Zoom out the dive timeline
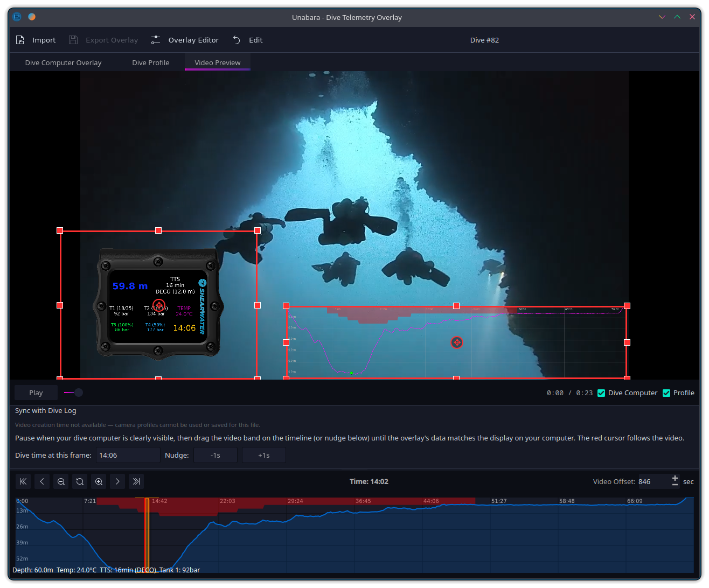 point(61,481)
